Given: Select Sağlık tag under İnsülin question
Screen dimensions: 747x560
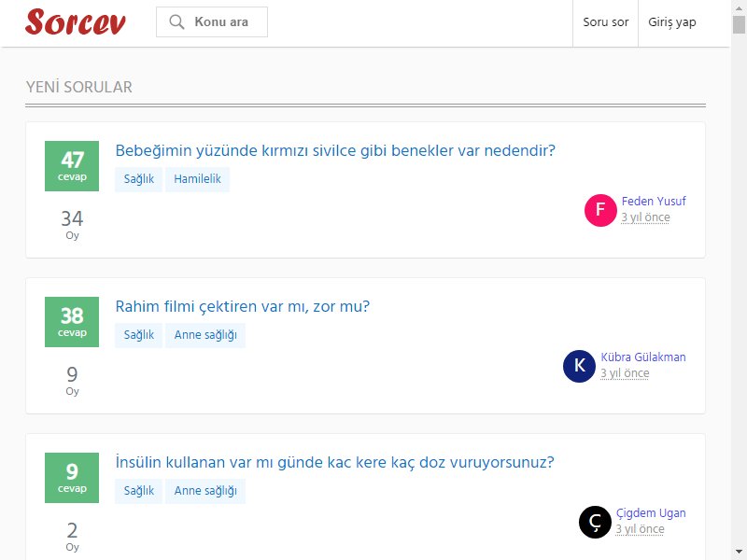Looking at the screenshot, I should 138,491.
